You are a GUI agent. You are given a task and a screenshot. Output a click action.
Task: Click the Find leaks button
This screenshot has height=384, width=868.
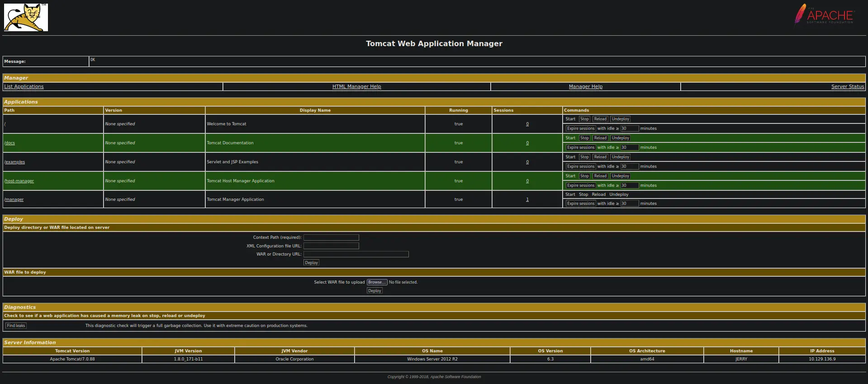click(x=16, y=326)
